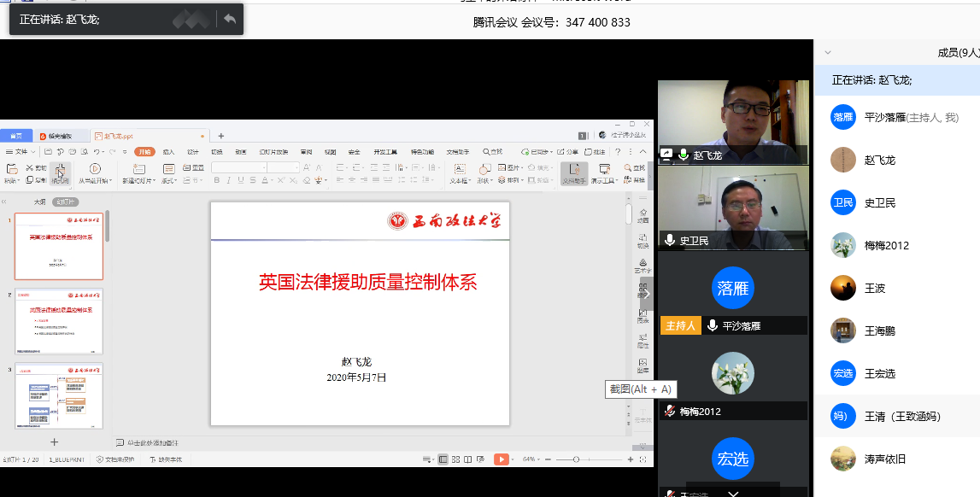Switch to normal view in status bar

443,459
